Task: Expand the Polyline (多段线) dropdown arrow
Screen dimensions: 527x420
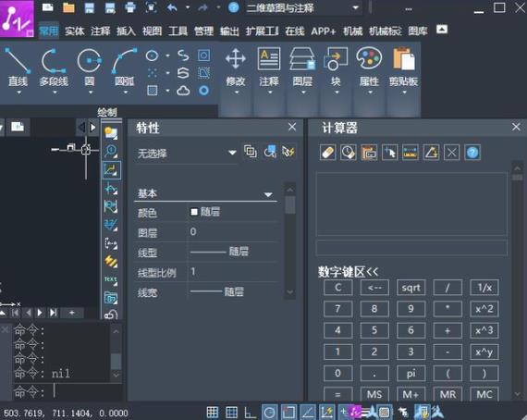Action: pyautogui.click(x=55, y=93)
